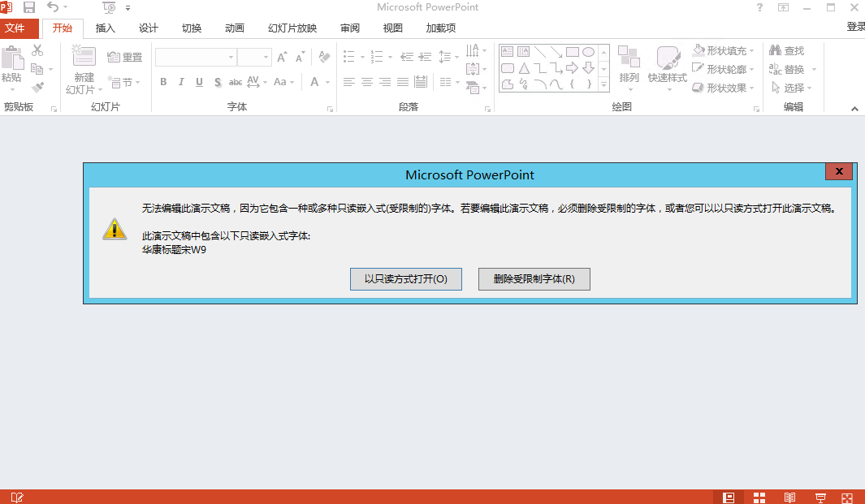Start slideshow from beginning via quick access icon
This screenshot has height=504, width=865.
[109, 8]
